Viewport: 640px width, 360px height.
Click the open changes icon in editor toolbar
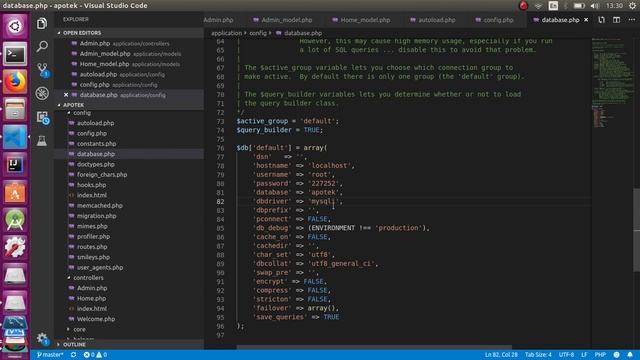click(601, 20)
